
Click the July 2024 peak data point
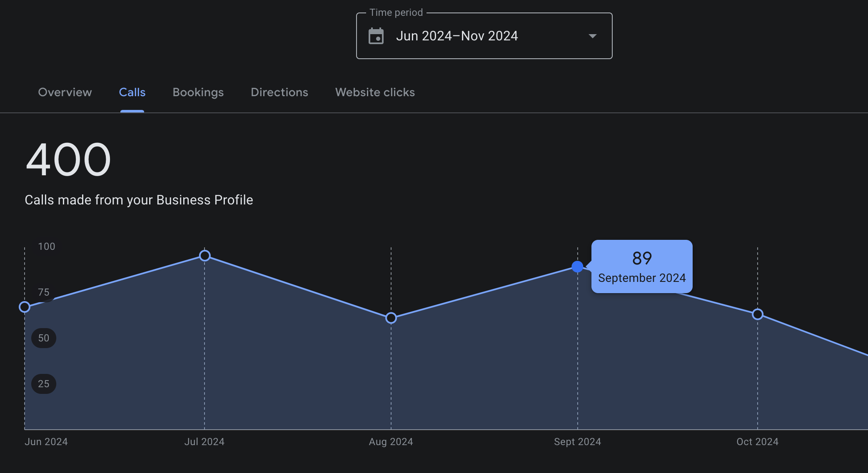[204, 255]
